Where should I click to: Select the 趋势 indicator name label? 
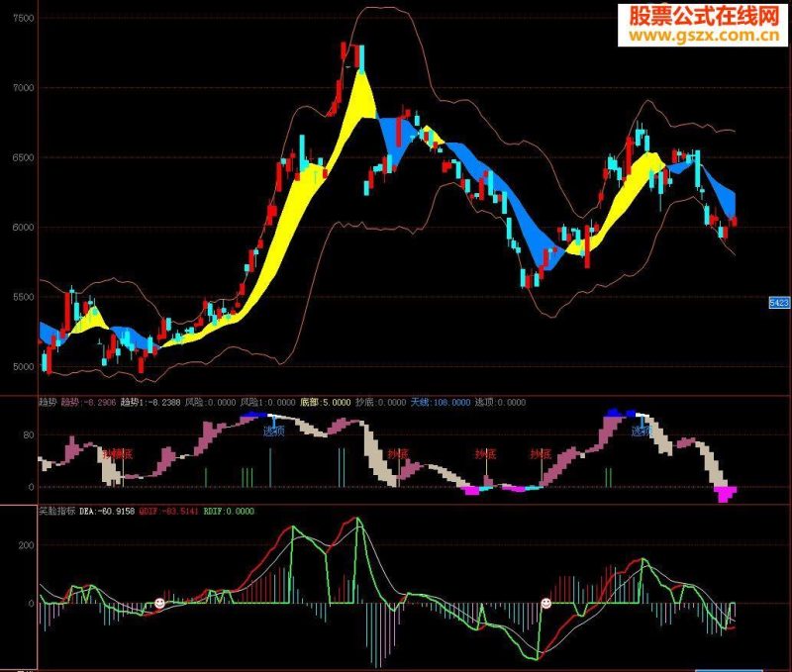48,403
